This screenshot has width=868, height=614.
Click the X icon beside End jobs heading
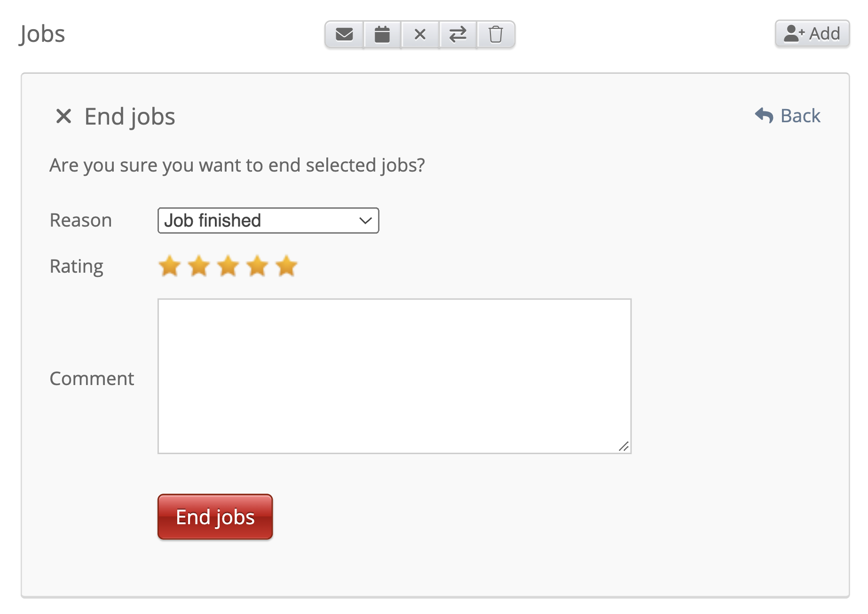(x=63, y=116)
